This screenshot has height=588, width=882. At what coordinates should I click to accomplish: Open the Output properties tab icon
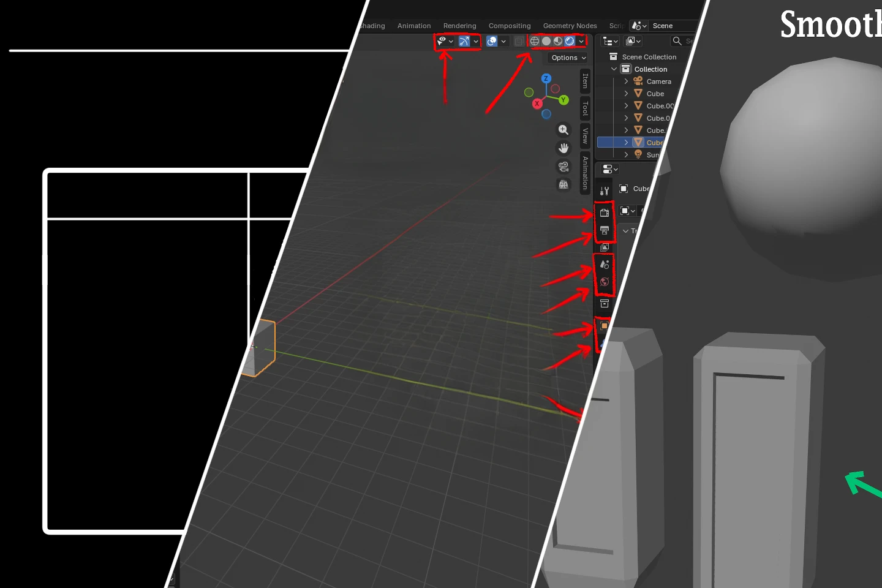pyautogui.click(x=605, y=230)
